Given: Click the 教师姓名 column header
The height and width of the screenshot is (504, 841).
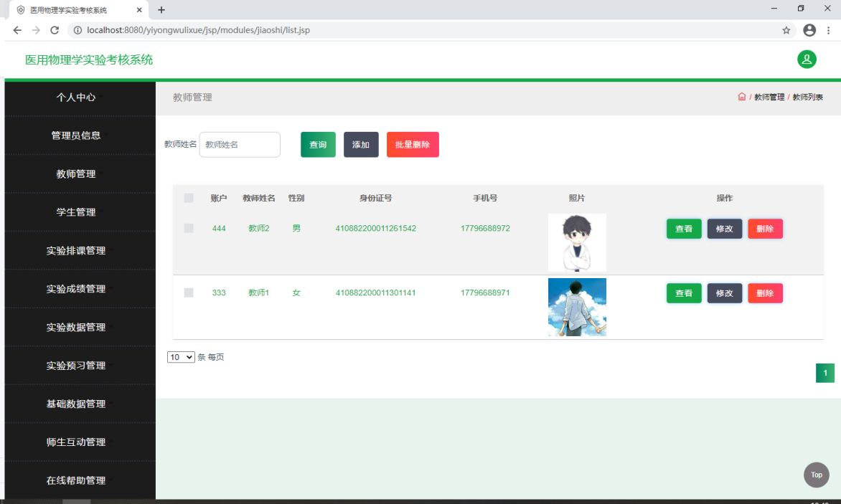Looking at the screenshot, I should click(258, 198).
